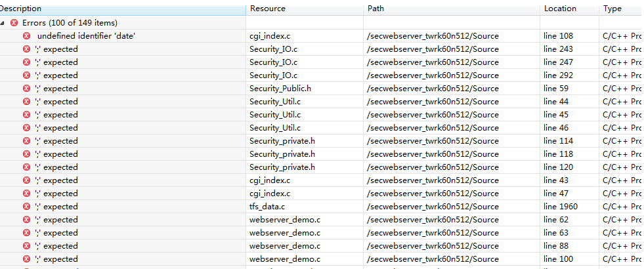The width and height of the screenshot is (644, 269).
Task: Click error icon on tfs_data.c line 1960 row
Action: (x=27, y=207)
